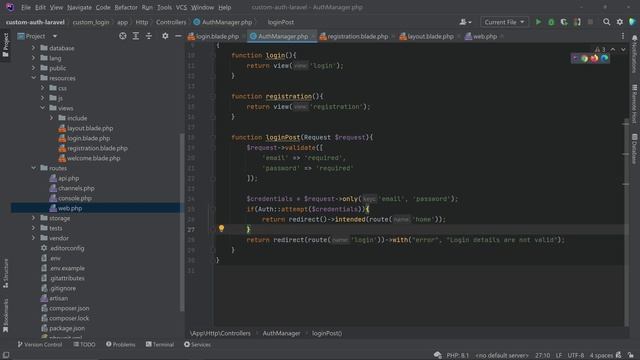The height and width of the screenshot is (360, 640).
Task: Open editor tabs more options icon
Action: [x=623, y=36]
